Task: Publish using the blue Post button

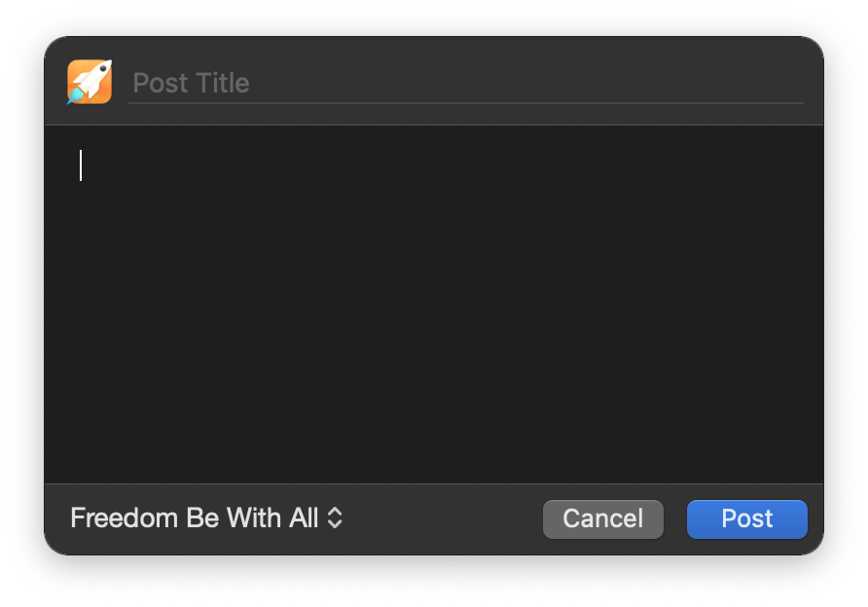Action: (x=746, y=519)
